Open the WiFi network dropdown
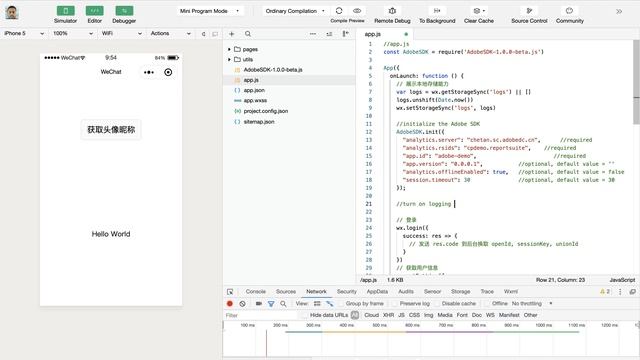The width and height of the screenshot is (640, 360). click(x=122, y=33)
